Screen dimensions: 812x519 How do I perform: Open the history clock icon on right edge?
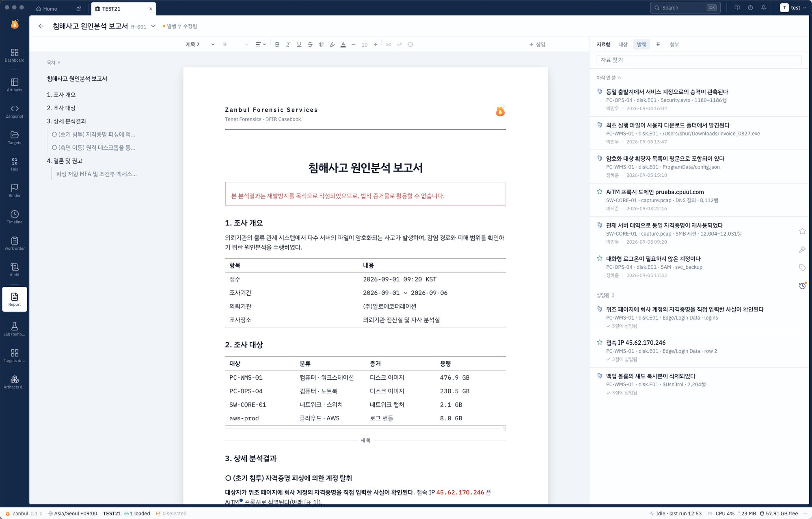(x=802, y=286)
